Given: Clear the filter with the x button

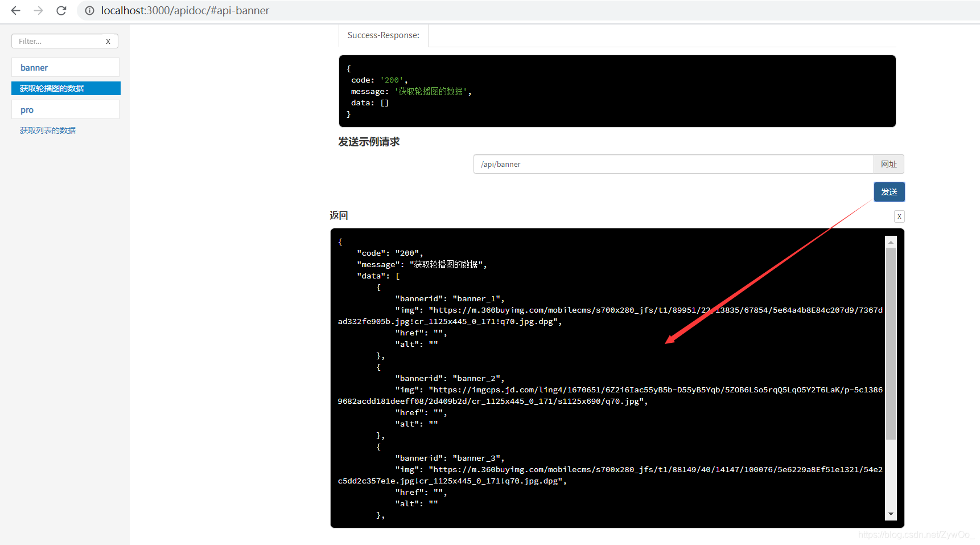Looking at the screenshot, I should coord(108,41).
